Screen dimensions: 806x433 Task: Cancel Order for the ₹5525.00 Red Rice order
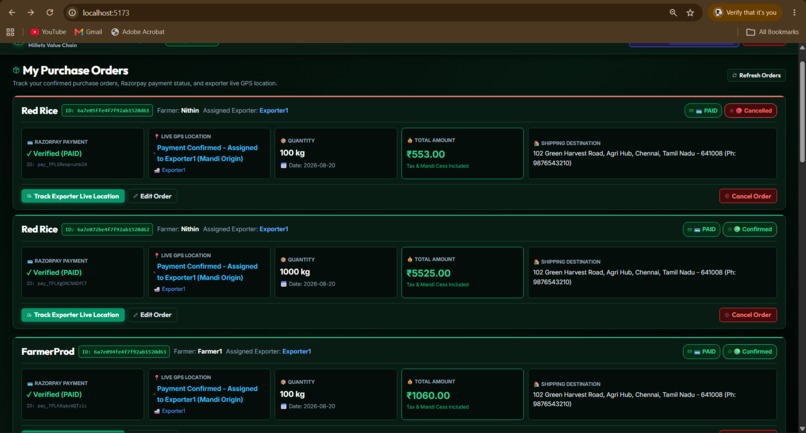click(x=748, y=315)
